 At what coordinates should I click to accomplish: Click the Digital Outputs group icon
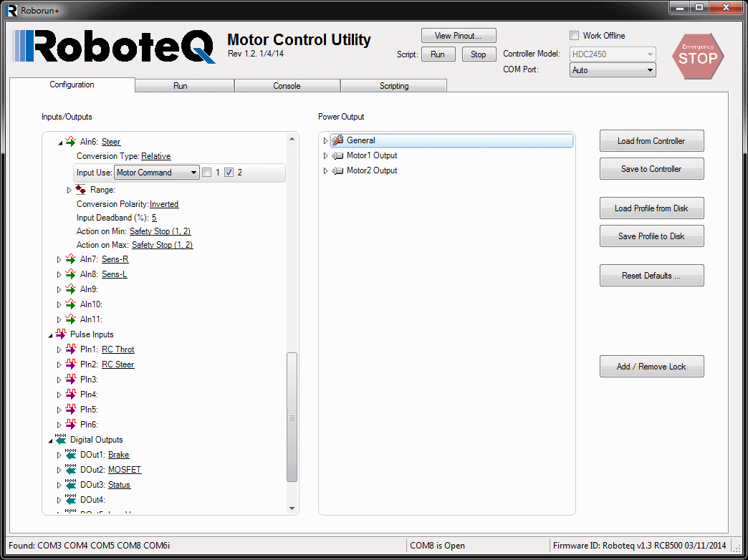(x=61, y=440)
